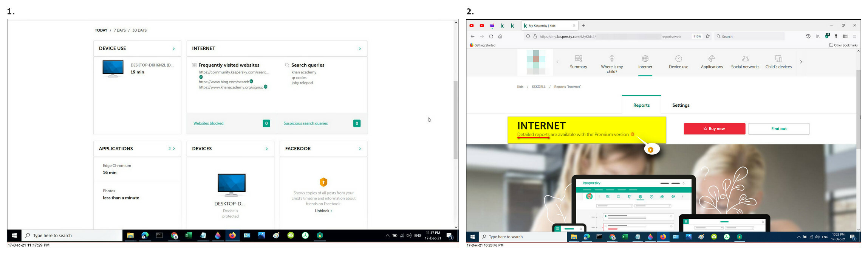Click the Find out button
The height and width of the screenshot is (255, 868).
(x=778, y=129)
